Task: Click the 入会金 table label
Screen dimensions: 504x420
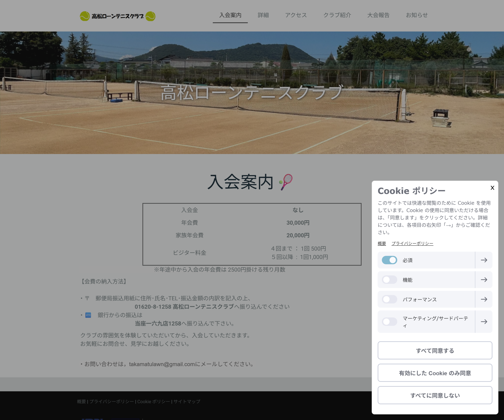Action: [189, 210]
